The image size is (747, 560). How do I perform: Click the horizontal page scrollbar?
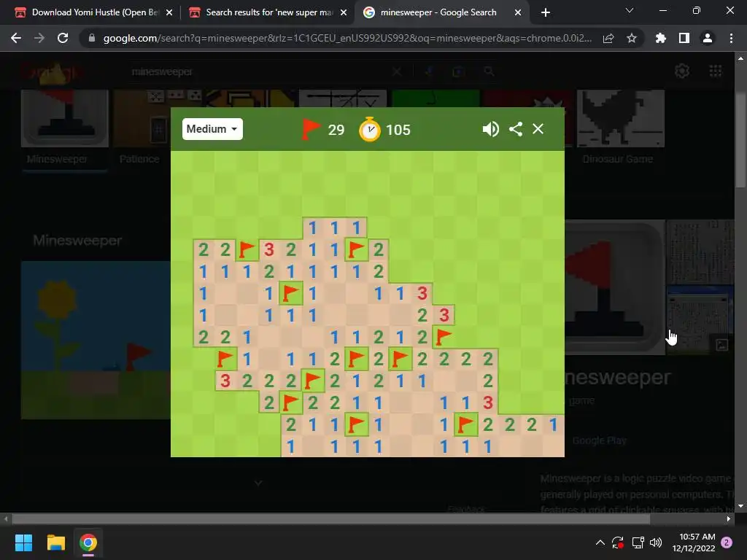coord(330,518)
